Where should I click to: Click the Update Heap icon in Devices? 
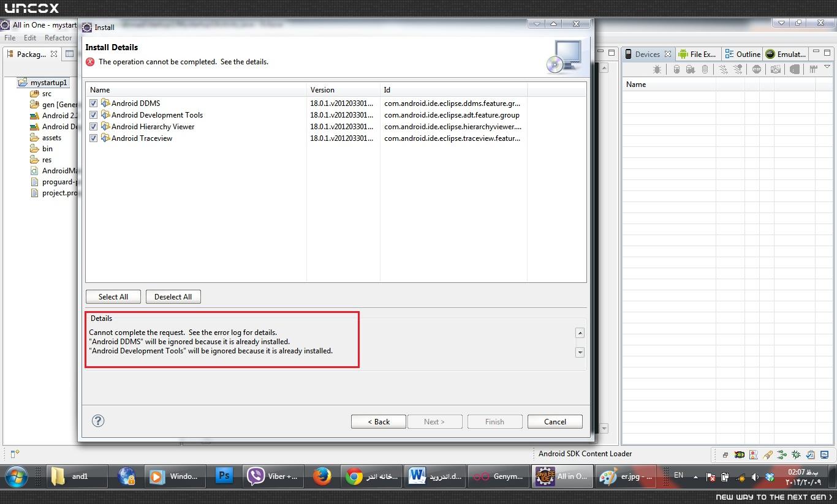(x=676, y=69)
